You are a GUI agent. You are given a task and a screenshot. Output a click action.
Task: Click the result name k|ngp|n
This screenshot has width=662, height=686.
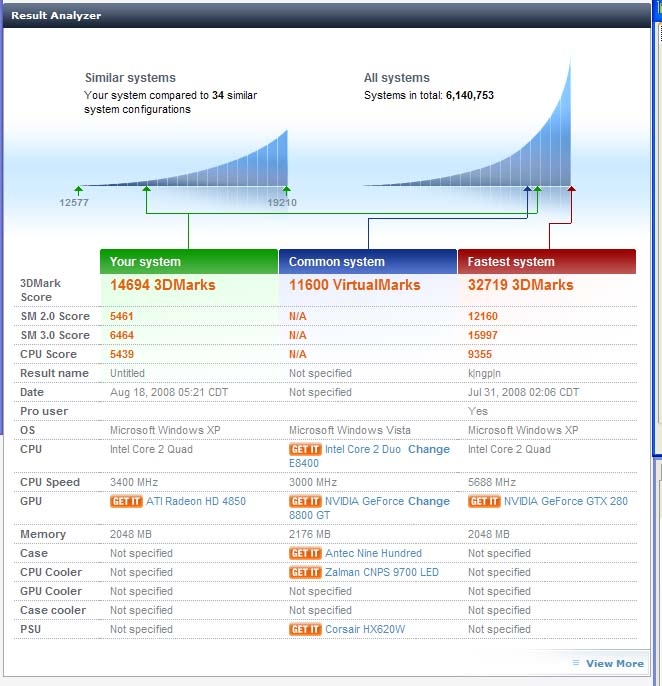click(484, 373)
